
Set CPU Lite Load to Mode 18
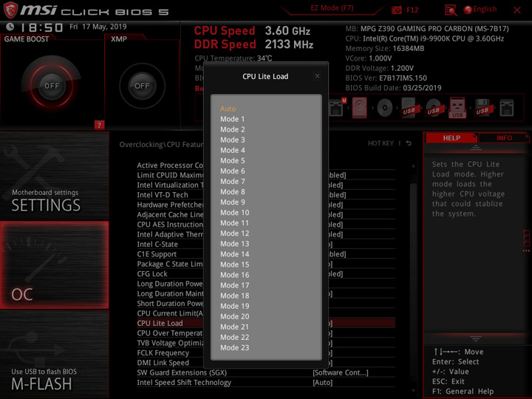[234, 296]
